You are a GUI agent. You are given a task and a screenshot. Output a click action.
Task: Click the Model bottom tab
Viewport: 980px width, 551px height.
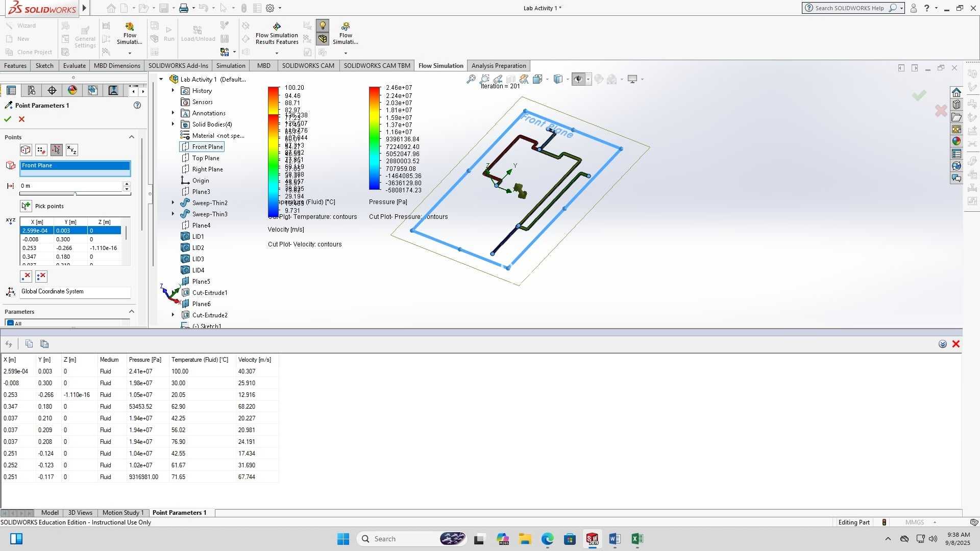(x=50, y=513)
